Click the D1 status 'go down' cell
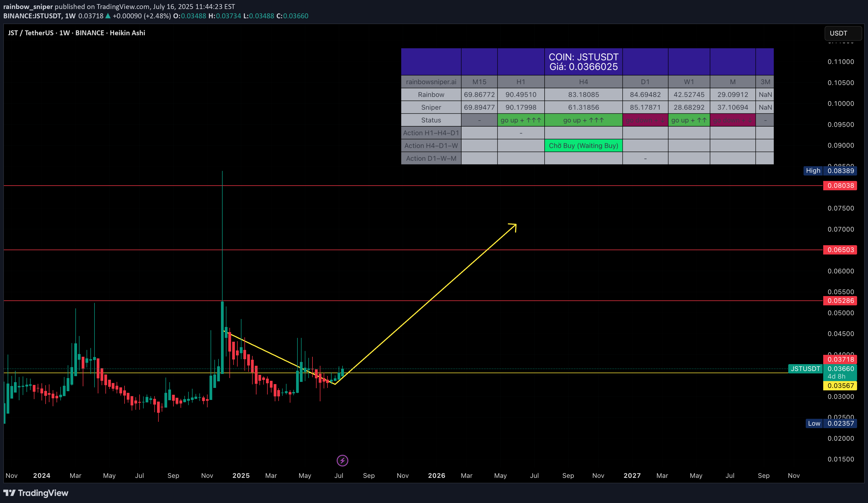 point(645,120)
